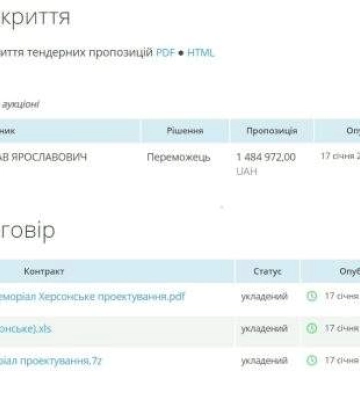Click the 1 484 972,00 proposal amount
Viewport: 360px width, 400px height.
coord(266,157)
